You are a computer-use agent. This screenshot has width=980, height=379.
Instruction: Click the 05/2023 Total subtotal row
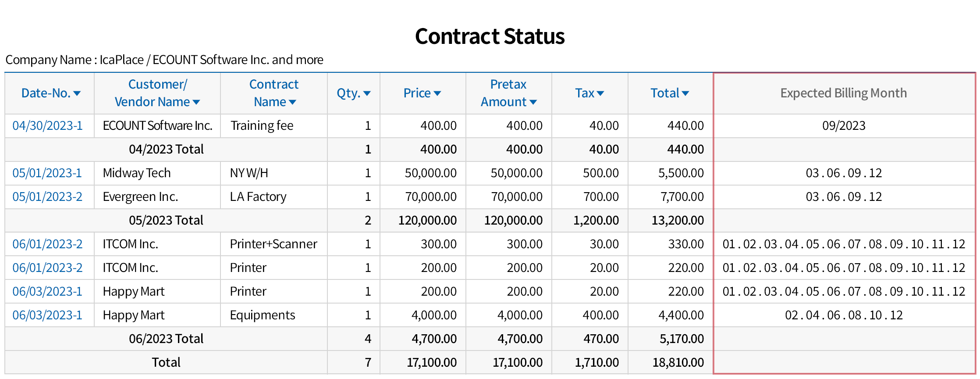click(x=166, y=221)
